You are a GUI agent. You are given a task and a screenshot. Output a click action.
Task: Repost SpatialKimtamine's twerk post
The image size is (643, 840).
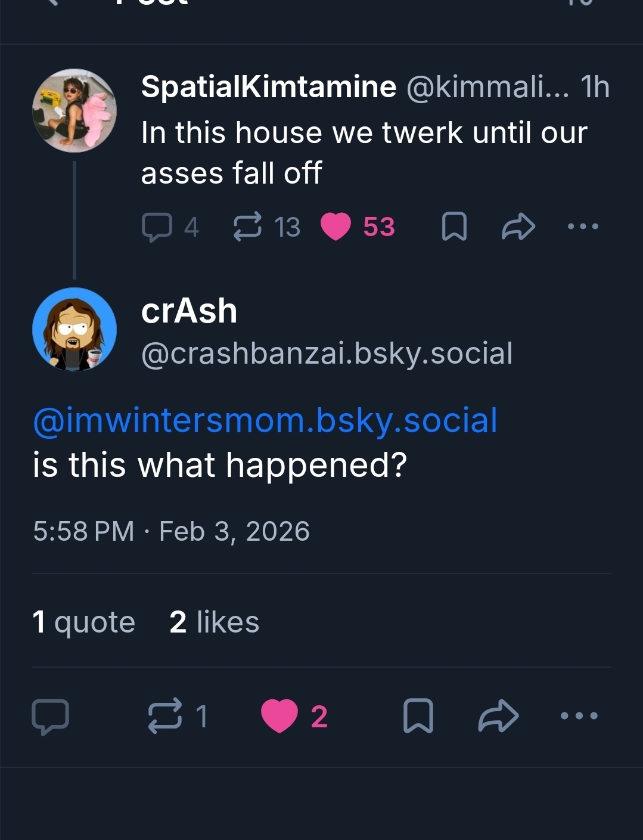pyautogui.click(x=247, y=227)
